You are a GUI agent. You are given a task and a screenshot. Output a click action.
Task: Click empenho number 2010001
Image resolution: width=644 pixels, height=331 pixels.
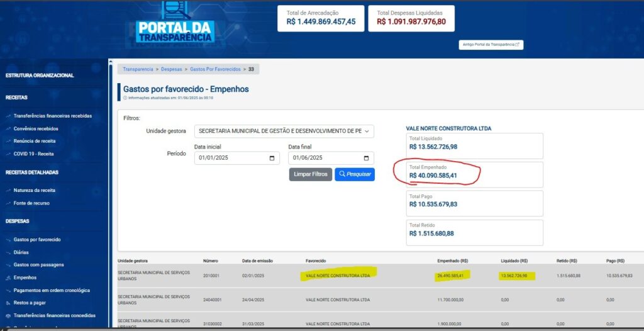tap(211, 276)
